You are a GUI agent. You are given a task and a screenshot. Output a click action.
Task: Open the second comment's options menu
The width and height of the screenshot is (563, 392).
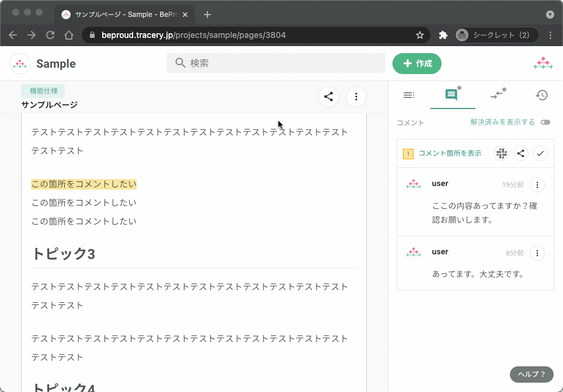(537, 253)
